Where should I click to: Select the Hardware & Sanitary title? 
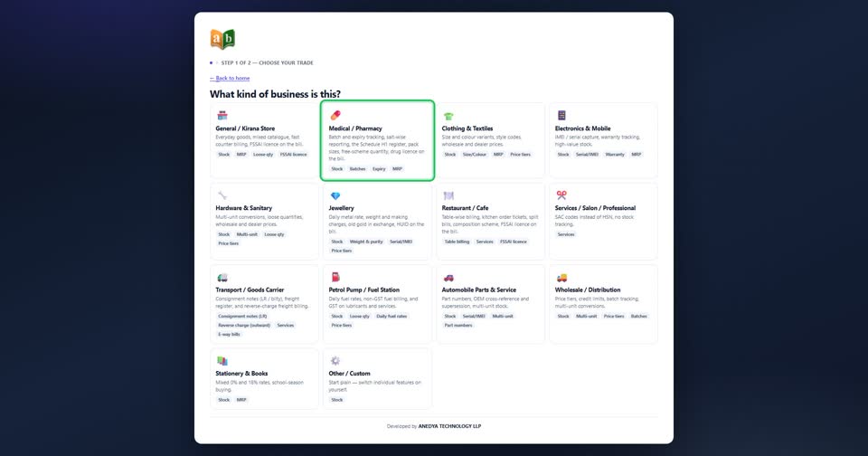(243, 208)
